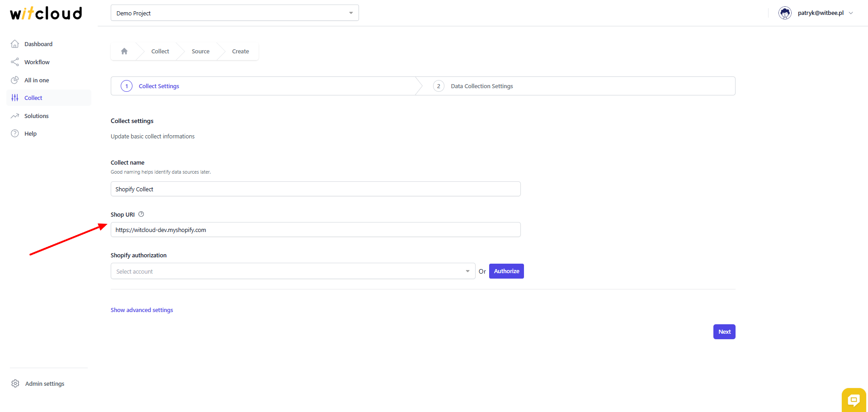
Task: Click step 1 circle in the wizard
Action: [x=127, y=86]
